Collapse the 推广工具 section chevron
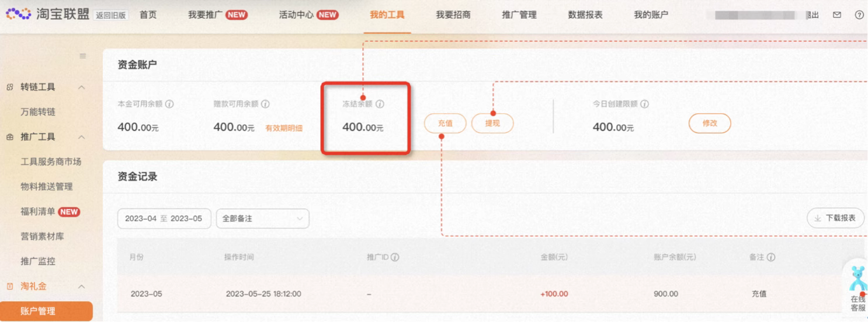The height and width of the screenshot is (322, 868). point(81,137)
